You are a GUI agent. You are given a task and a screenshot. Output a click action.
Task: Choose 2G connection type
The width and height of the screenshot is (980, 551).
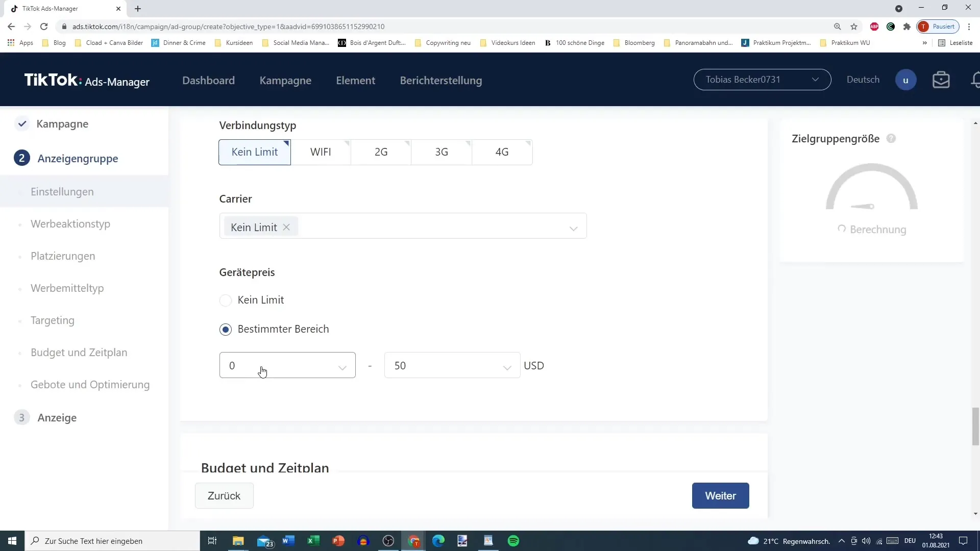click(381, 152)
